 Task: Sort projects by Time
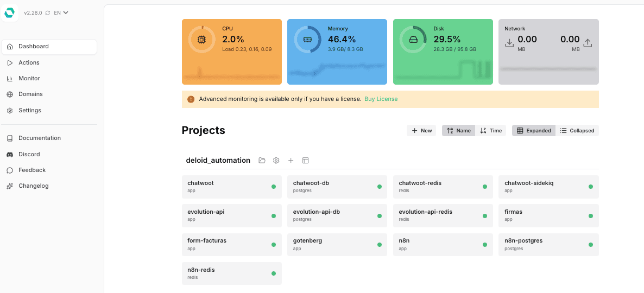[491, 131]
